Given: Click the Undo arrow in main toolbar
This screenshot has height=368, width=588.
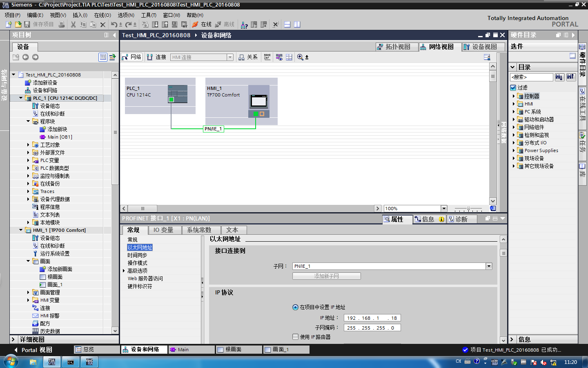Looking at the screenshot, I should pyautogui.click(x=114, y=25).
